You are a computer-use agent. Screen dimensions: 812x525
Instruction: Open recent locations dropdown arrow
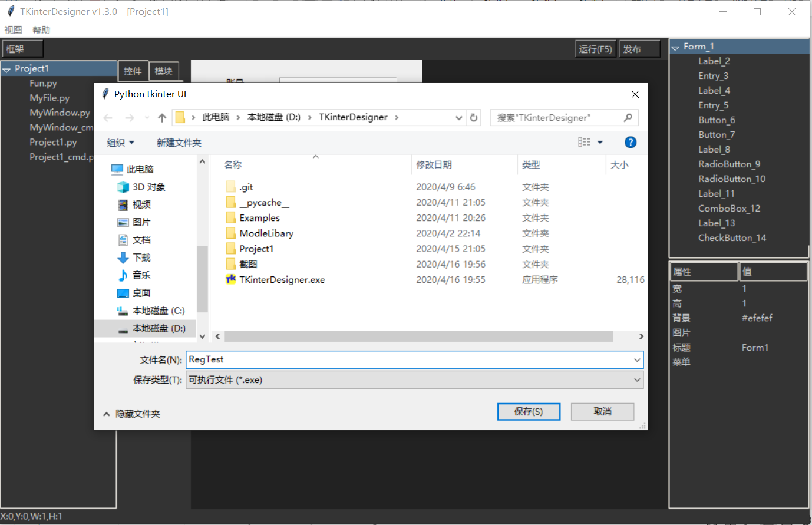click(146, 118)
